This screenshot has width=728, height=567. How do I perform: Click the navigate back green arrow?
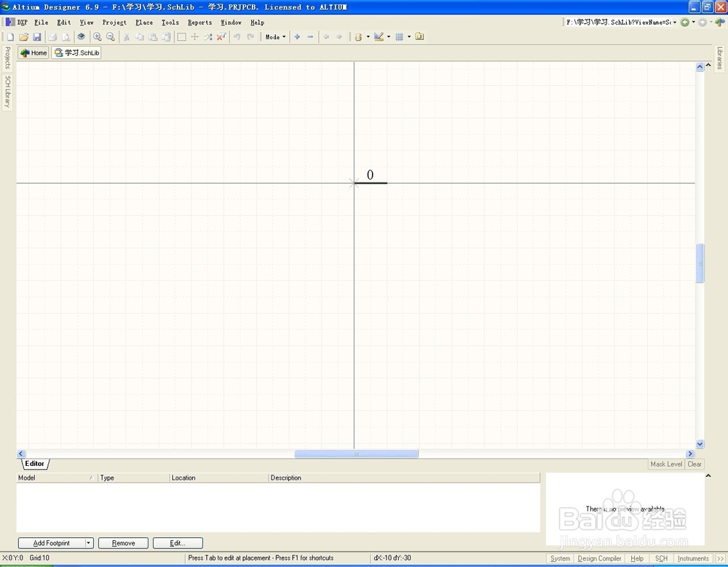tap(684, 23)
